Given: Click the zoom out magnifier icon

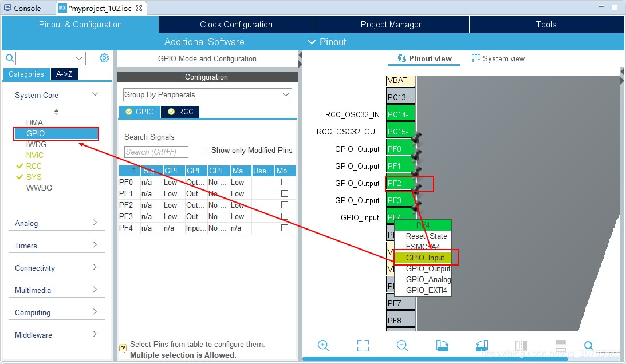Looking at the screenshot, I should [403, 346].
